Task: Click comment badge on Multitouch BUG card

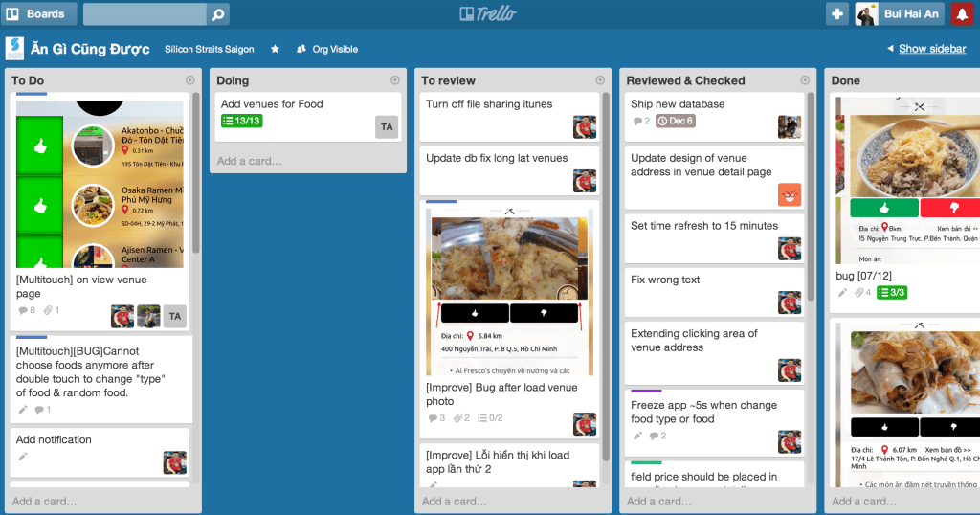Action: click(x=43, y=410)
